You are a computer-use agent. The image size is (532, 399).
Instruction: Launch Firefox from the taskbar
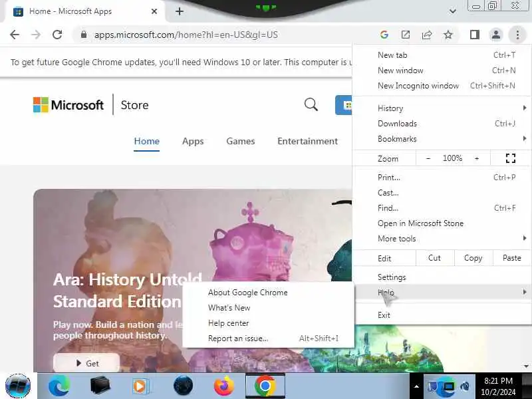pyautogui.click(x=223, y=386)
